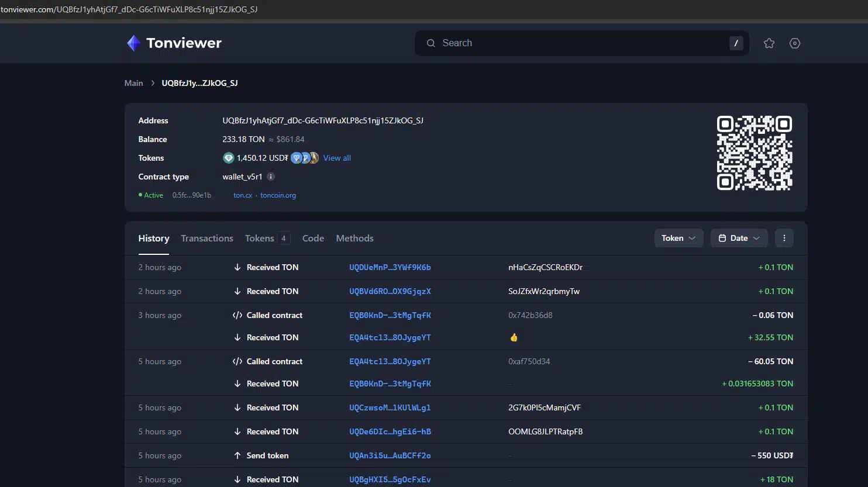
Task: Focus the Search input field
Action: tap(582, 43)
